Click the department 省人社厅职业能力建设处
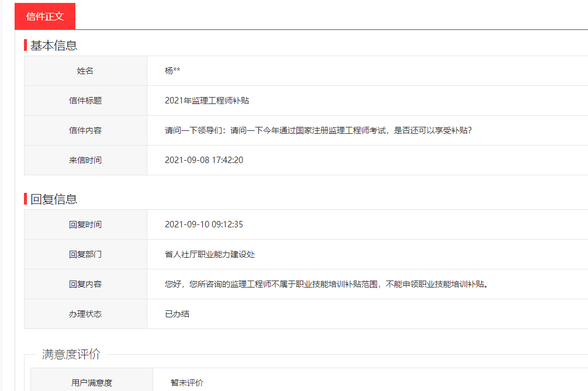The width and height of the screenshot is (588, 391). 210,254
